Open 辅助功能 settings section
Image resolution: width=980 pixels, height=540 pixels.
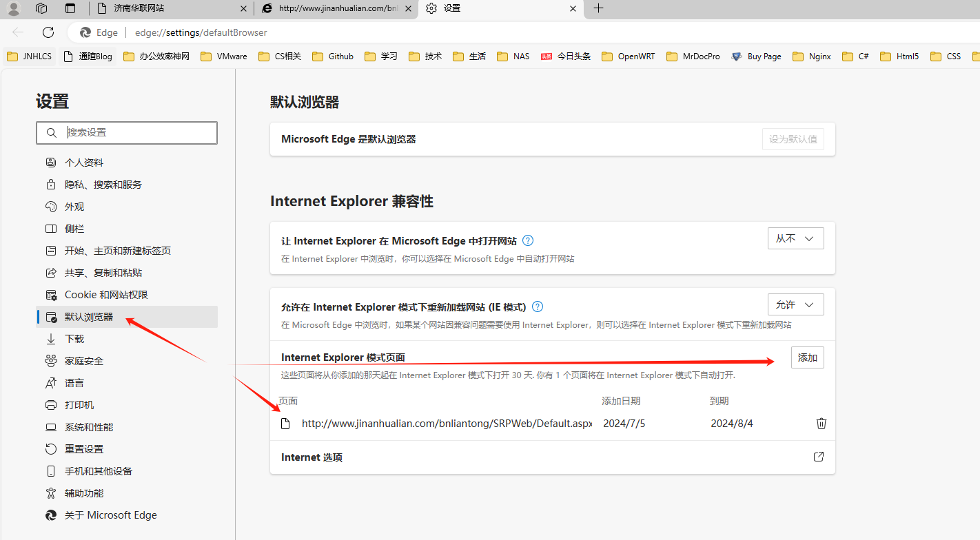[x=127, y=493]
